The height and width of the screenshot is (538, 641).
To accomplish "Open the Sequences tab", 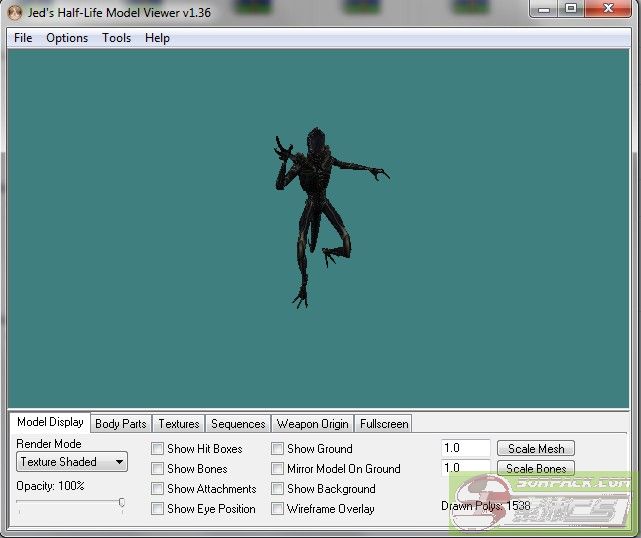I will [x=238, y=424].
